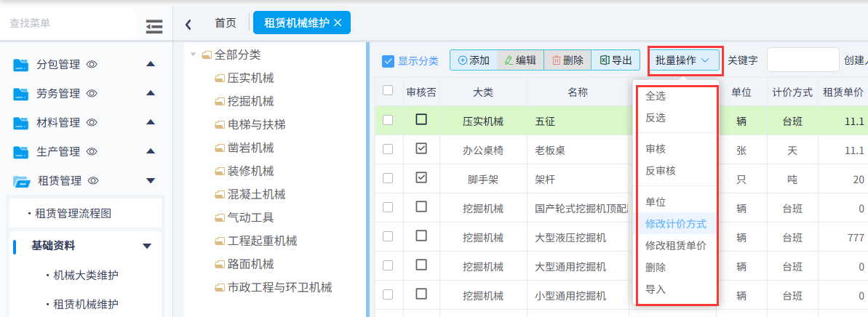The width and height of the screenshot is (868, 317).
Task: Collapse the sidebar menu with hamburger icon
Action: 154,27
